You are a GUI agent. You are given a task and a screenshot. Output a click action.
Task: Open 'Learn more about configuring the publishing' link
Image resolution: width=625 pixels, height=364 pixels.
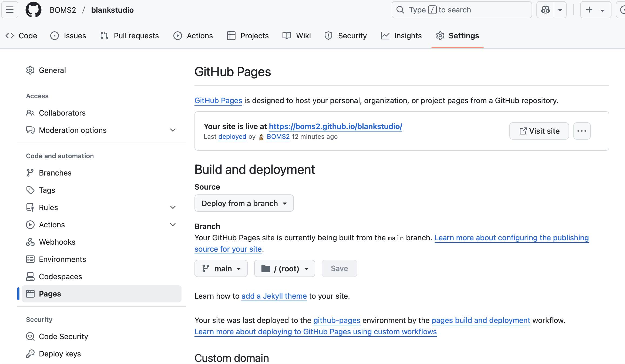[x=512, y=238]
